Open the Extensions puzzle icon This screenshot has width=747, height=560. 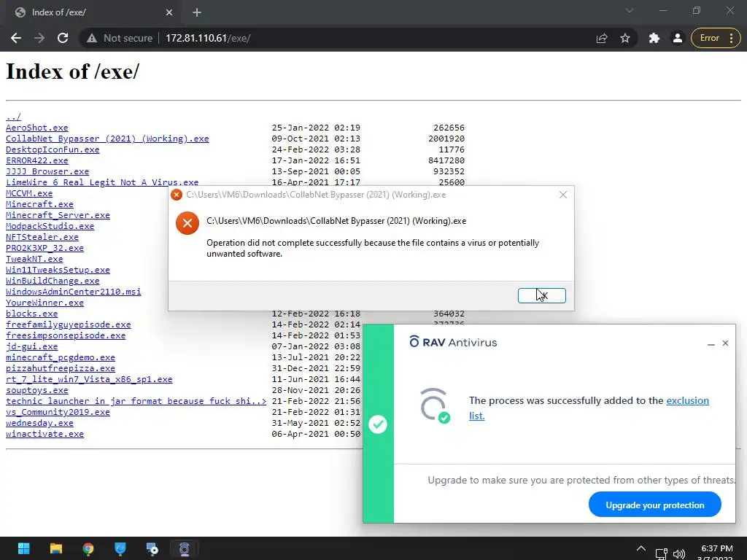654,38
